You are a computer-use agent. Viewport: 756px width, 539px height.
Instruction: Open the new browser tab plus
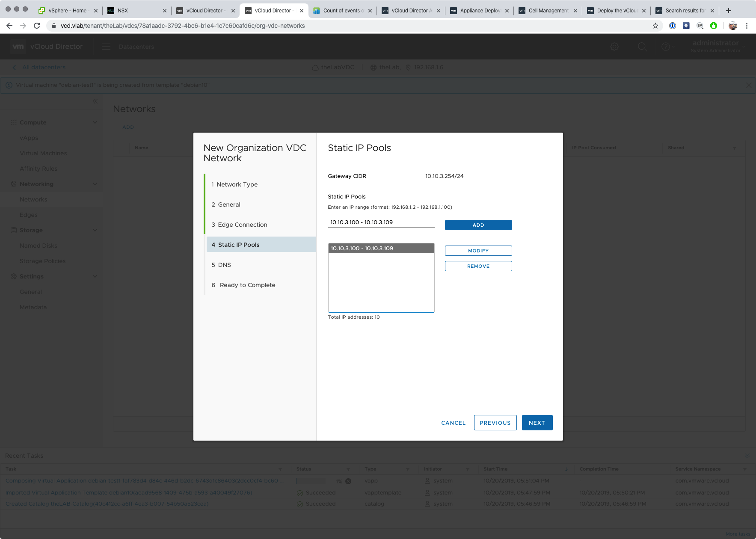pos(728,10)
